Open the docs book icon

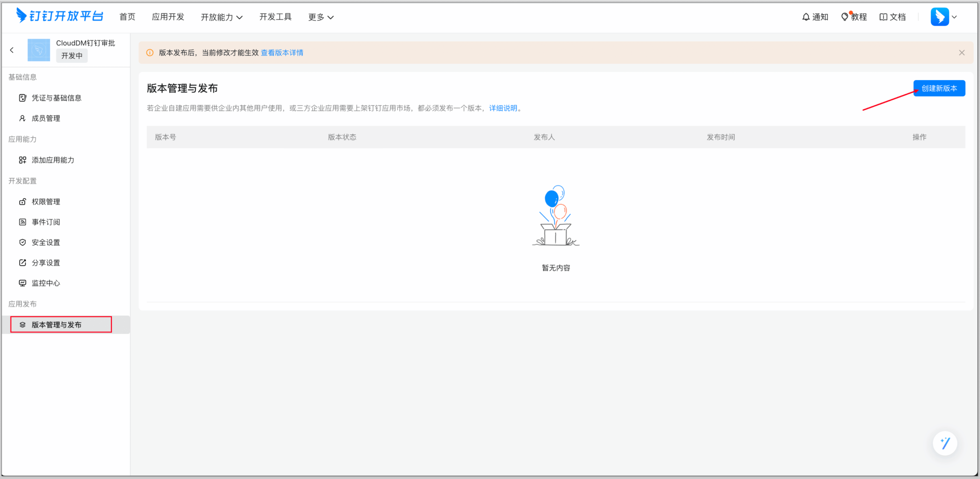(x=883, y=17)
